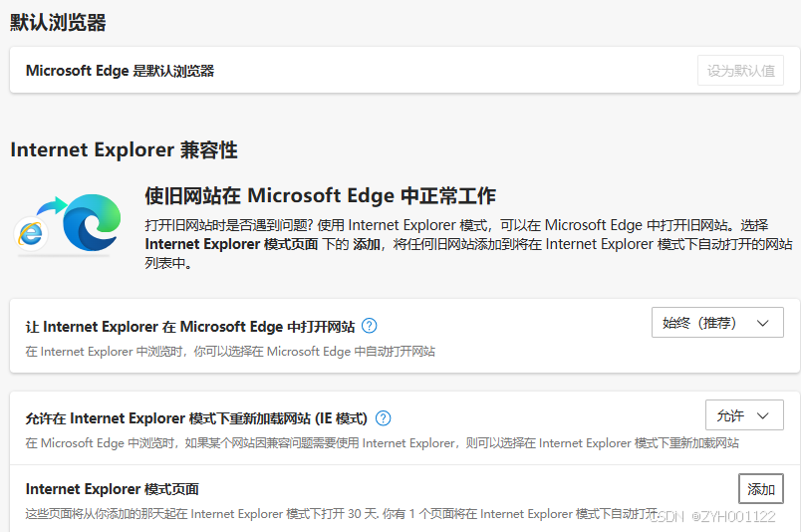Click help icon beside 允许在 Internet Explorer 模式下重新加载网站

(x=383, y=418)
